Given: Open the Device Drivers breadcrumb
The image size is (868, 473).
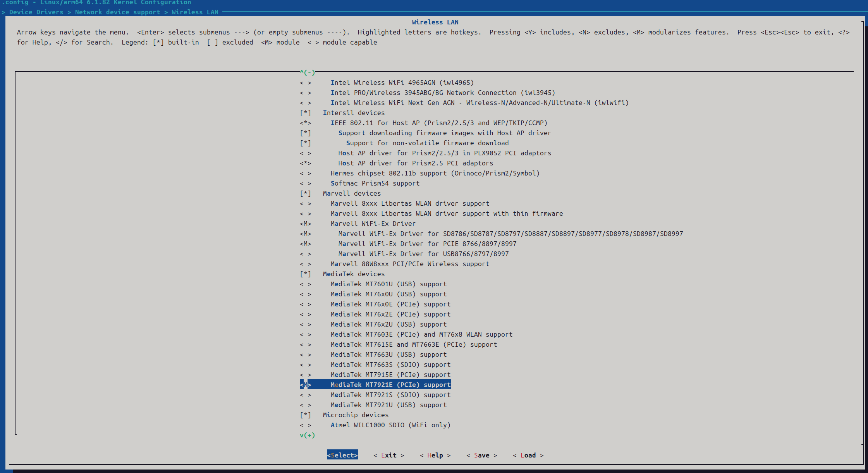Looking at the screenshot, I should pos(36,12).
